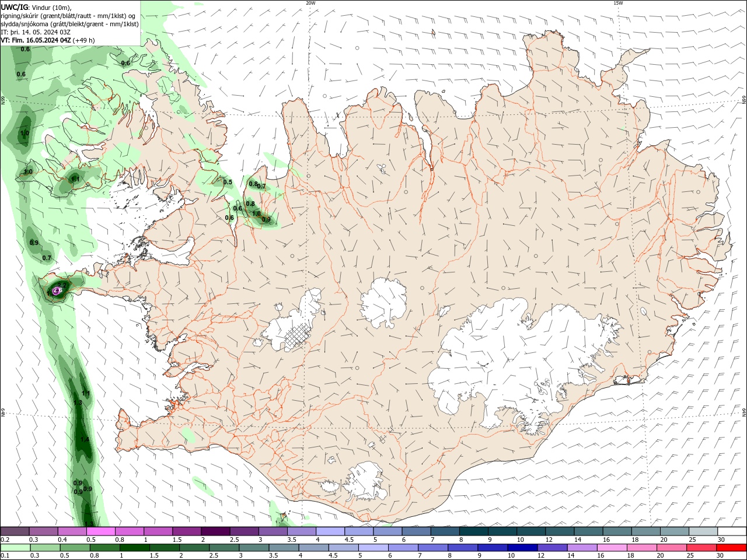The image size is (747, 560).
Task: Pick the steel blue 6 swatch in the upper legend row
Action: [416, 531]
